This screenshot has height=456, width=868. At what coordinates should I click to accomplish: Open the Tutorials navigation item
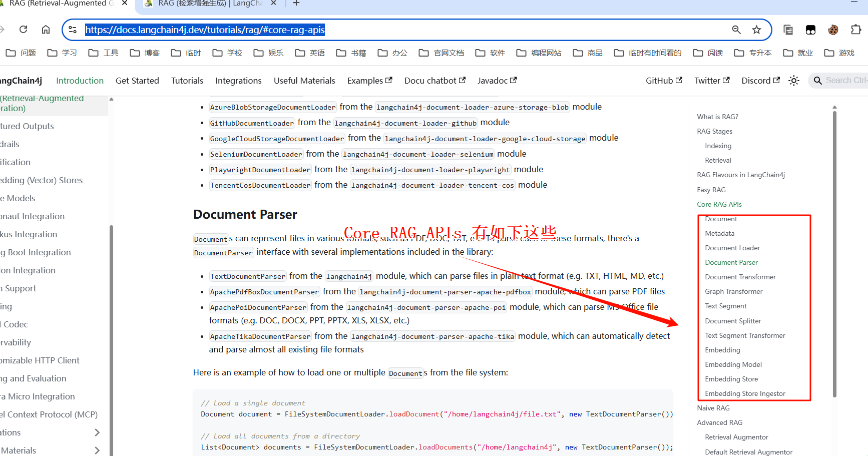(187, 81)
